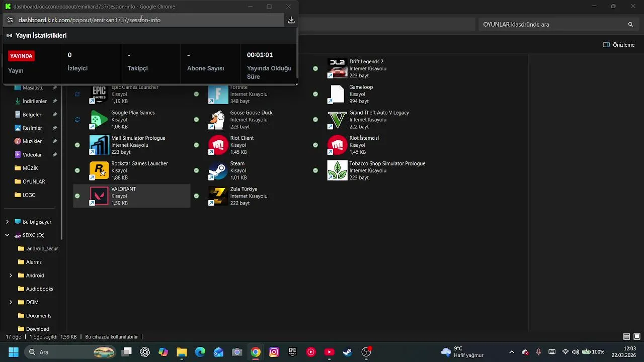Select the Goose Goose Duck icon
Screen dimensions: 644x362
coord(218,120)
